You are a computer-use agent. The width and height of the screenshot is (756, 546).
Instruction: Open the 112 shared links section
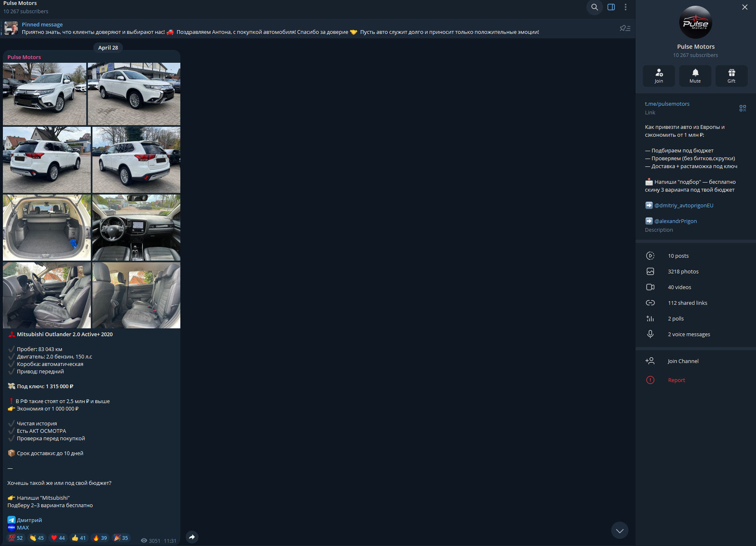coord(696,303)
